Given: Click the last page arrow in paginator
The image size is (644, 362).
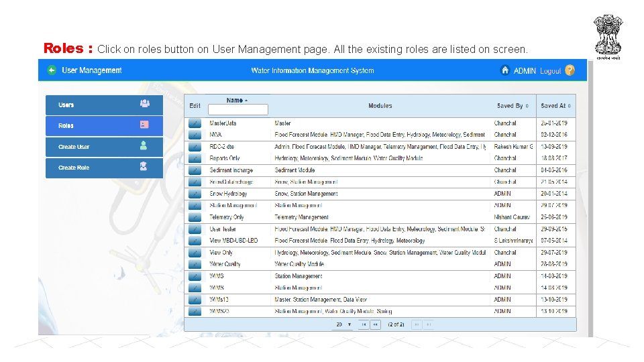Looking at the screenshot, I should pyautogui.click(x=429, y=324).
